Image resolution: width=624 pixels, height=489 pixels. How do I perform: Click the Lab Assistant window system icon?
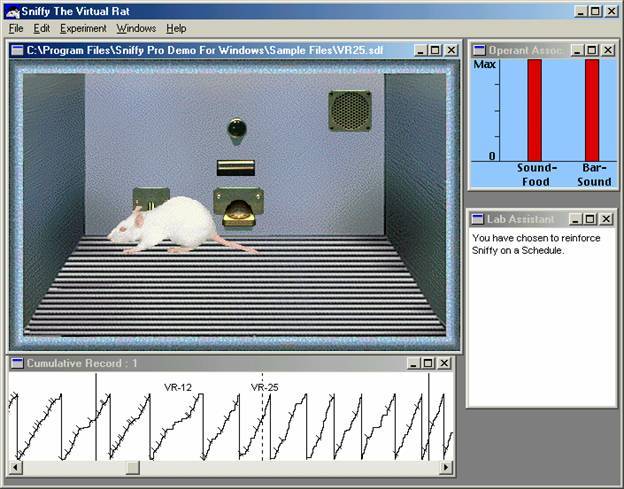click(477, 219)
